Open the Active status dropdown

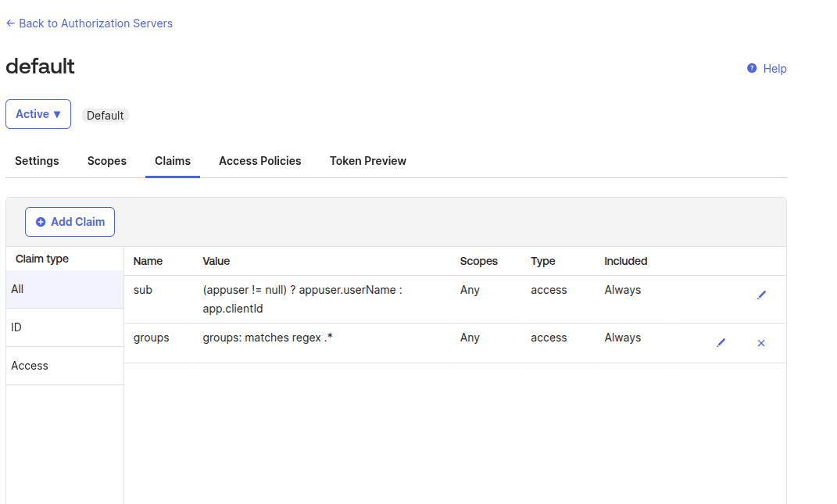point(38,114)
